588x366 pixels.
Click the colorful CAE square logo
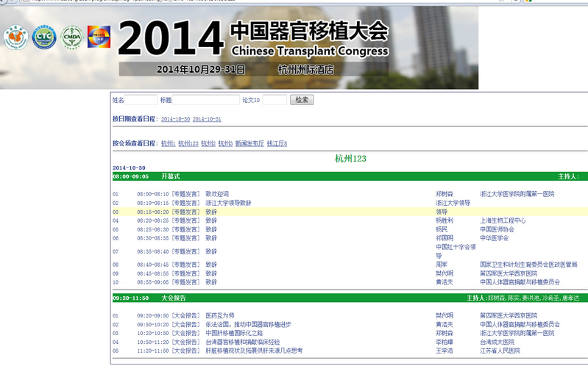point(99,37)
